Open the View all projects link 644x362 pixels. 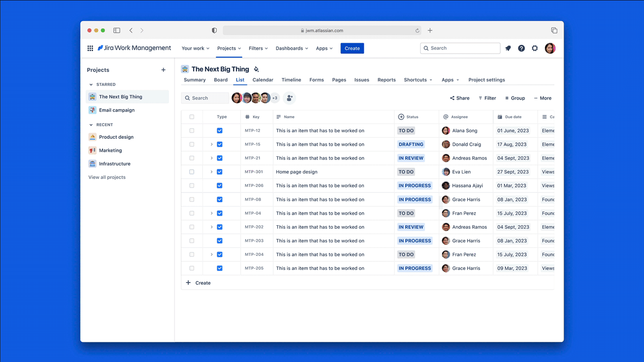point(107,177)
